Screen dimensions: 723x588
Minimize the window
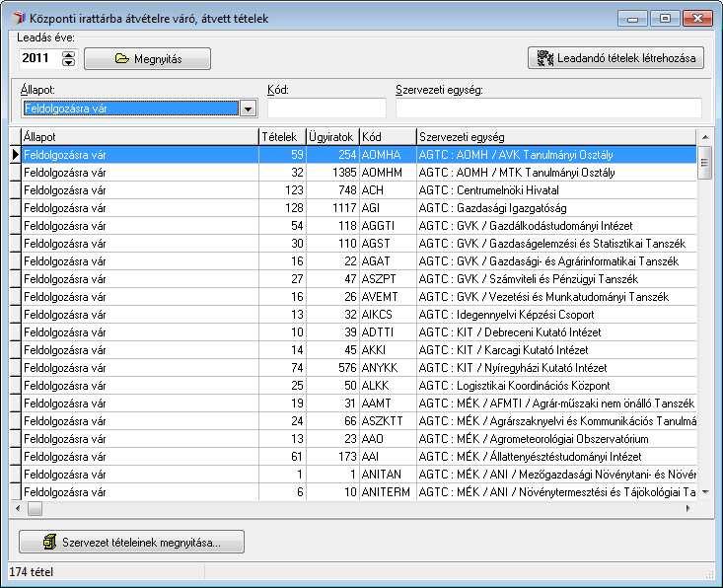click(x=632, y=19)
